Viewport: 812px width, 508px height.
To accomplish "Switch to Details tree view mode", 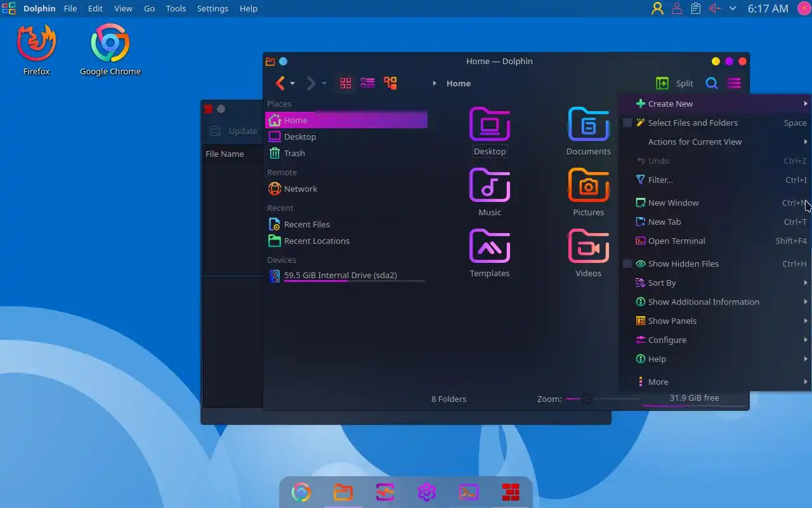I will [390, 83].
